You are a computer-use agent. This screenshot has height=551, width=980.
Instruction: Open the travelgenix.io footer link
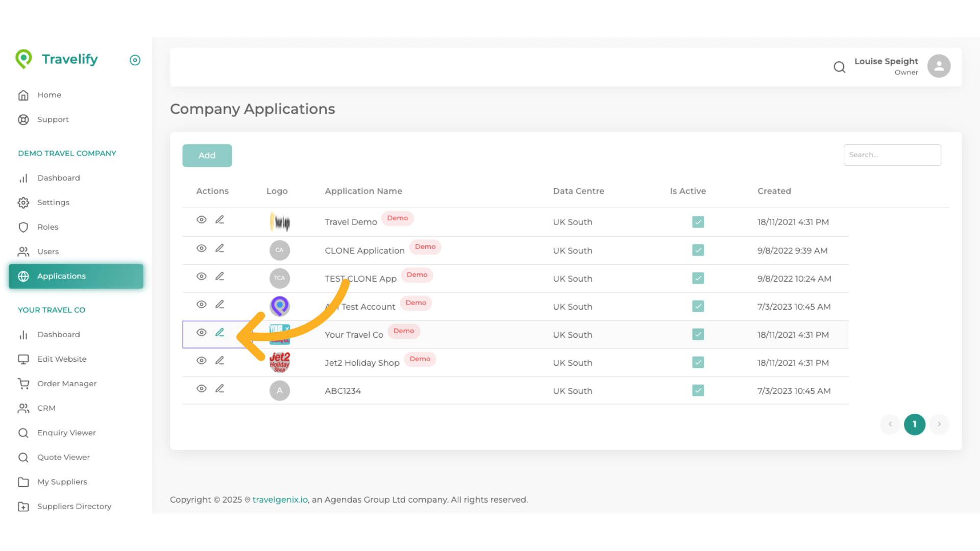(280, 499)
